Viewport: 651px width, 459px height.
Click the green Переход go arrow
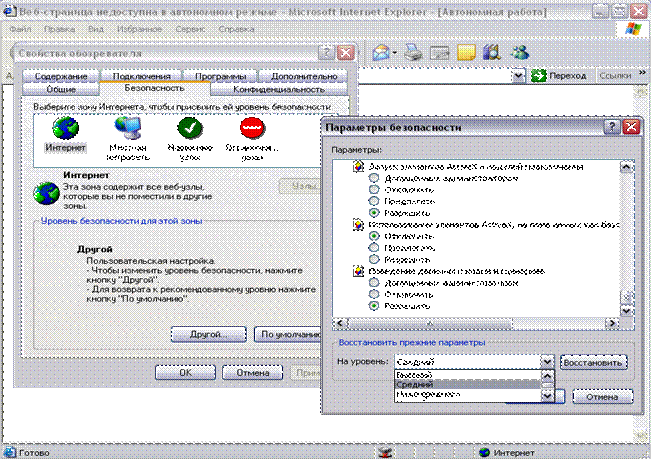[539, 75]
